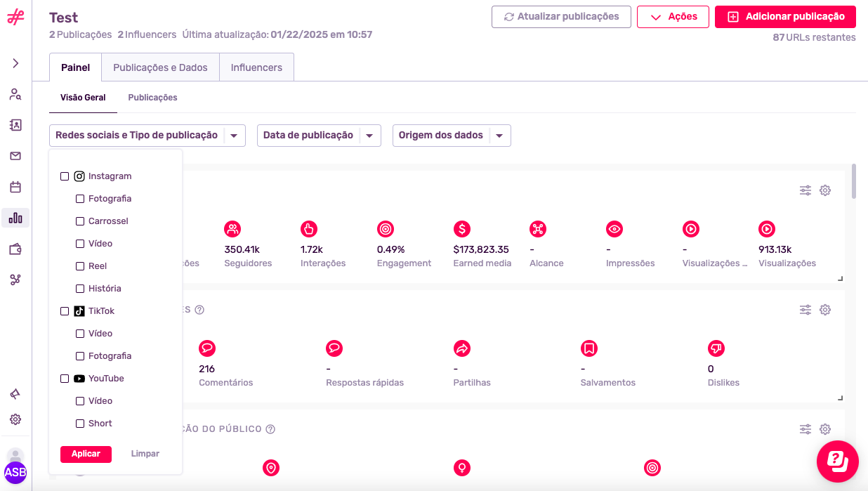Click Aplicar to apply filters
The height and width of the screenshot is (491, 868).
click(x=86, y=454)
